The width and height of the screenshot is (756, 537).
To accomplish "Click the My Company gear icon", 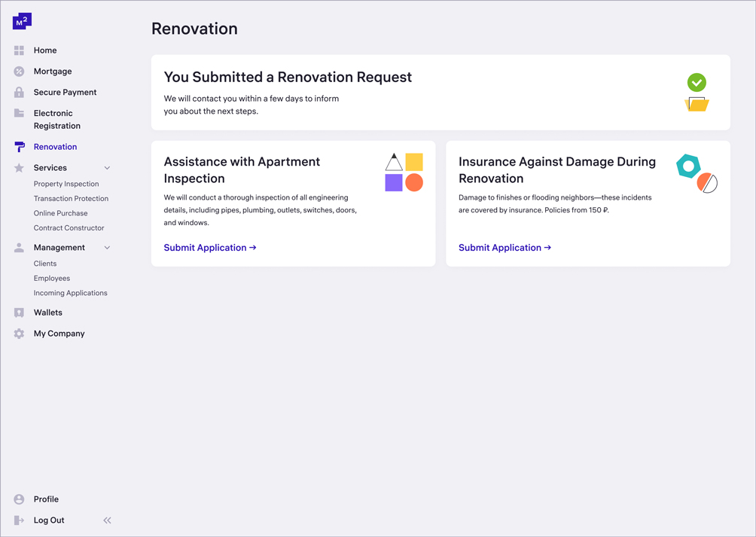I will click(19, 334).
